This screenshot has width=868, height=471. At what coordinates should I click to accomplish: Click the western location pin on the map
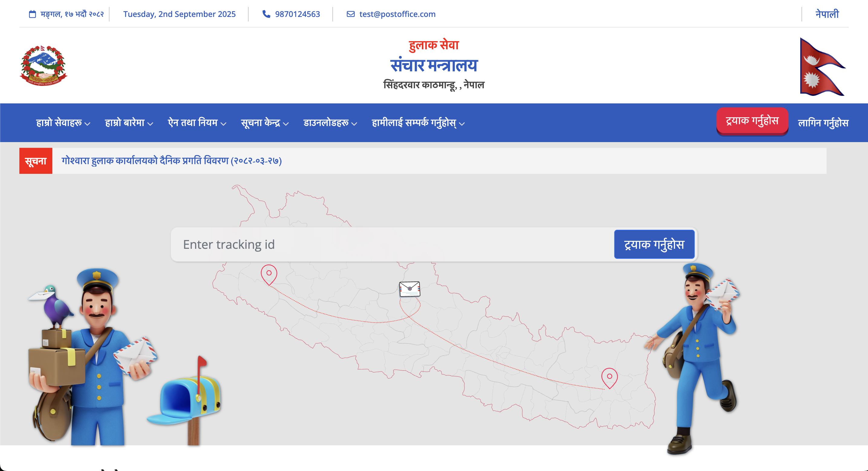pos(269,274)
